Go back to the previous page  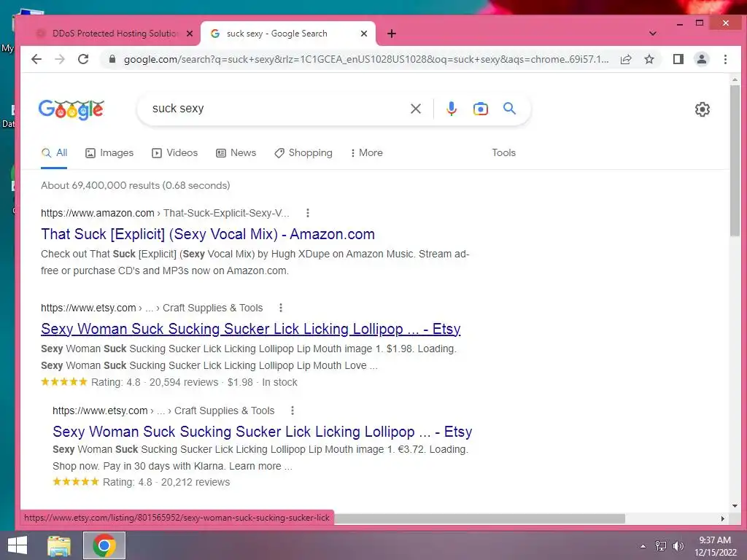(36, 59)
